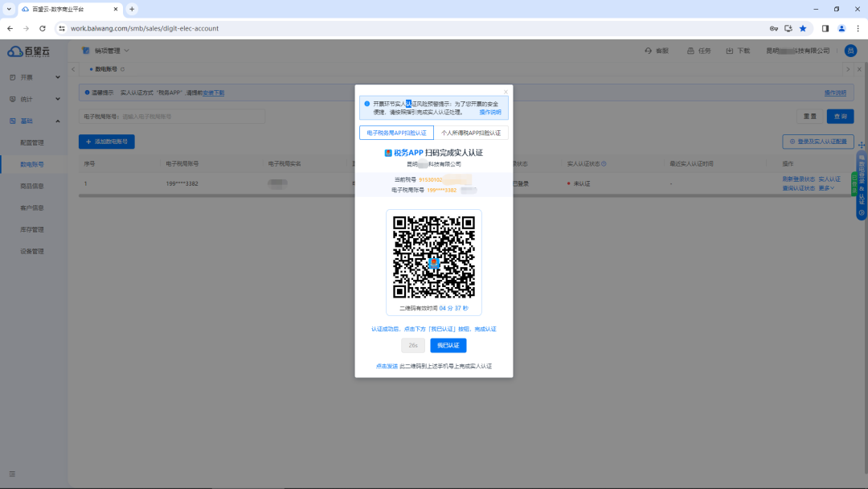Click the install app icon in address bar
Image resolution: width=868 pixels, height=489 pixels.
pyautogui.click(x=788, y=28)
